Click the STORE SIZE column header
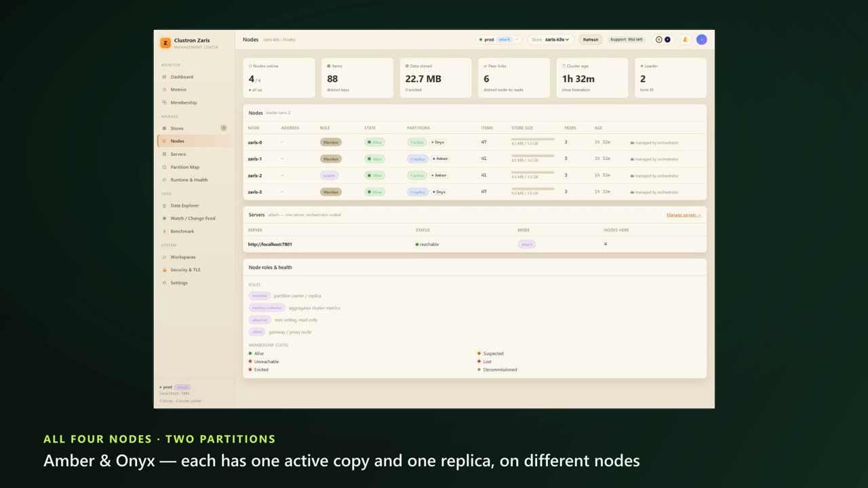The width and height of the screenshot is (868, 488). 522,128
